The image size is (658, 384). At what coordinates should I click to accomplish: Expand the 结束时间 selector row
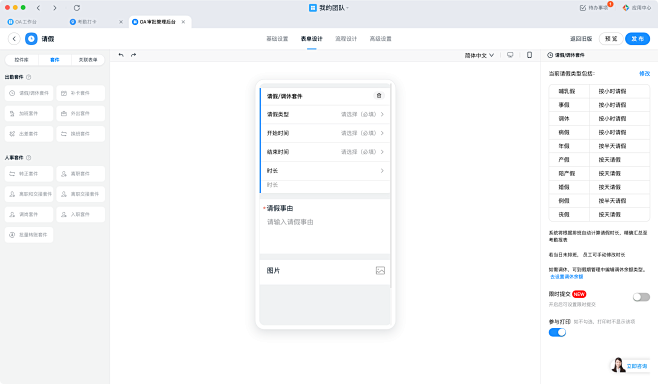coord(325,152)
